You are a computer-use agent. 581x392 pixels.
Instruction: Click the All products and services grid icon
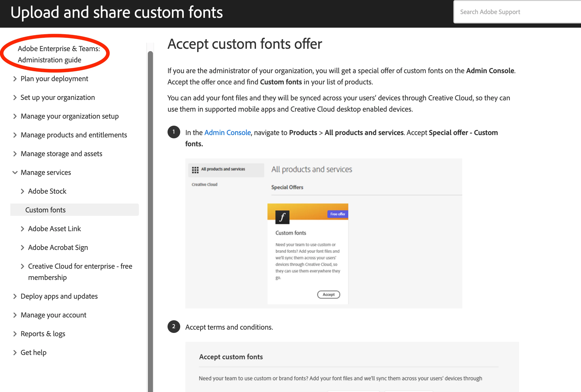point(195,170)
